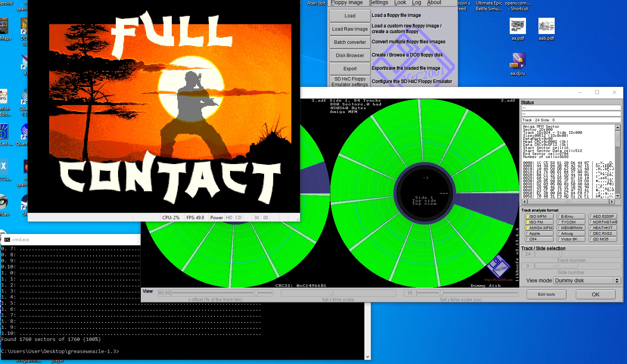This screenshot has width=627, height=364.
Task: Open the aa.pdf desktop file icon
Action: click(518, 26)
